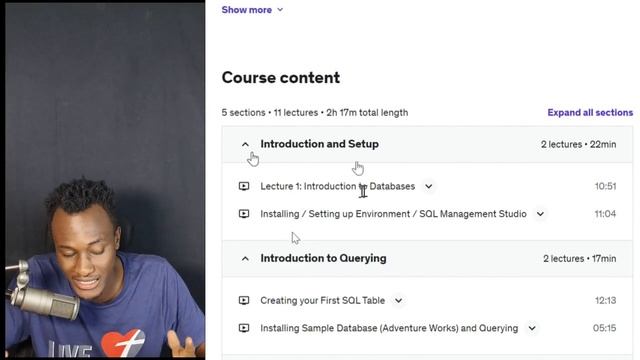This screenshot has width=640, height=360.
Task: Click the 10:51 lecture duration
Action: (605, 186)
